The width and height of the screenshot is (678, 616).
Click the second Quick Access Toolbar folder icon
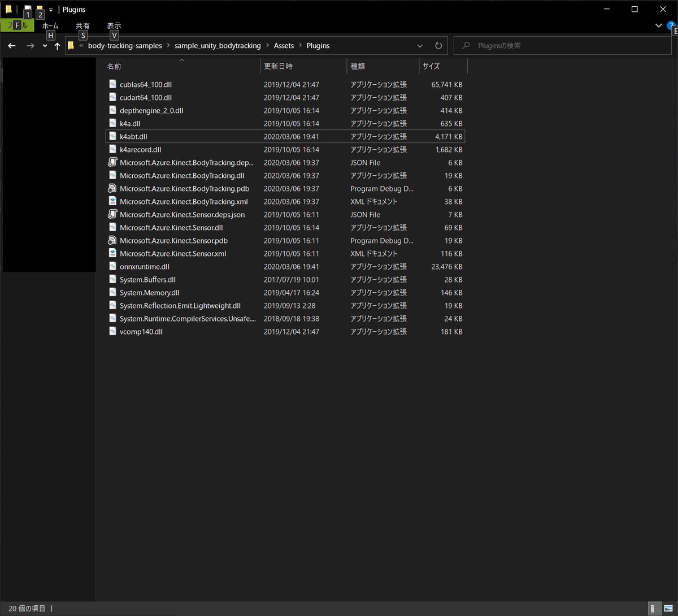(40, 10)
